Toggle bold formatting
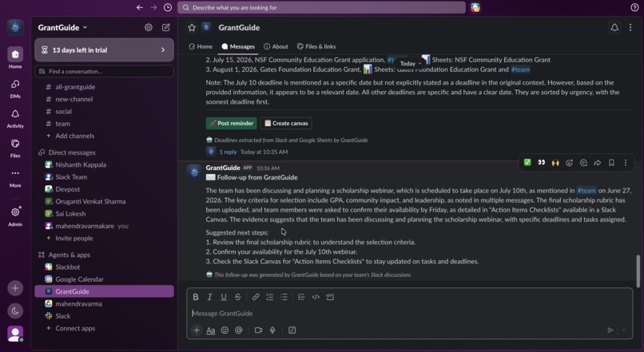 point(196,297)
